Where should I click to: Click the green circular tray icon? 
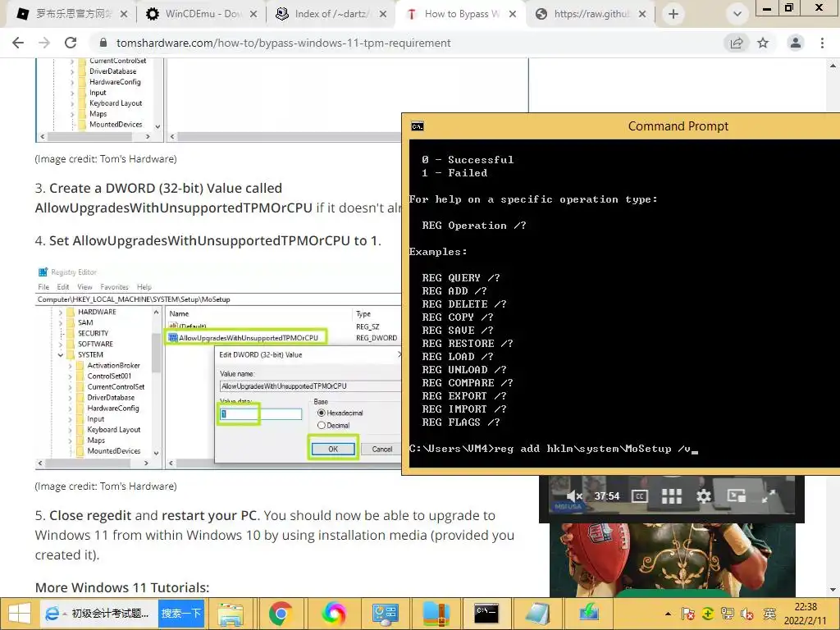pyautogui.click(x=708, y=614)
